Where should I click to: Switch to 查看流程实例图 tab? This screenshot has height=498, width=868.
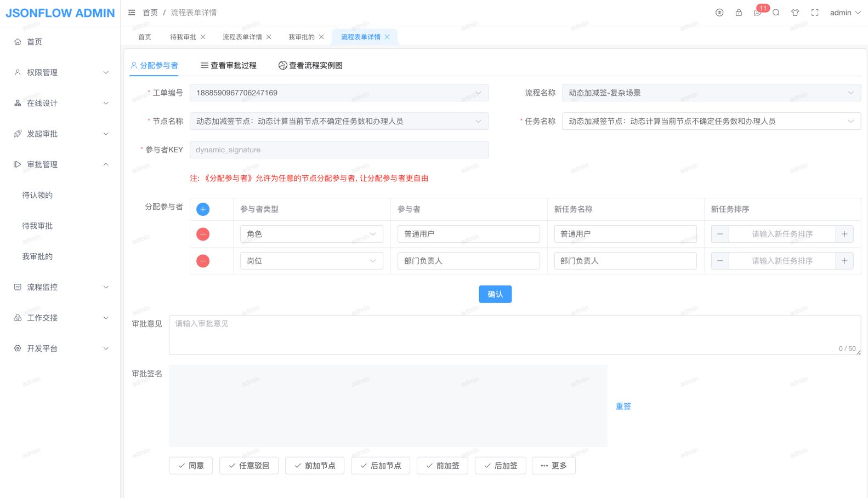click(311, 65)
